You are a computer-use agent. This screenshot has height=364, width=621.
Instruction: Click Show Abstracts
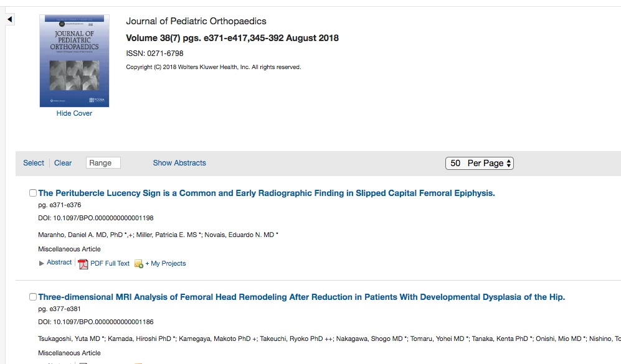[179, 163]
